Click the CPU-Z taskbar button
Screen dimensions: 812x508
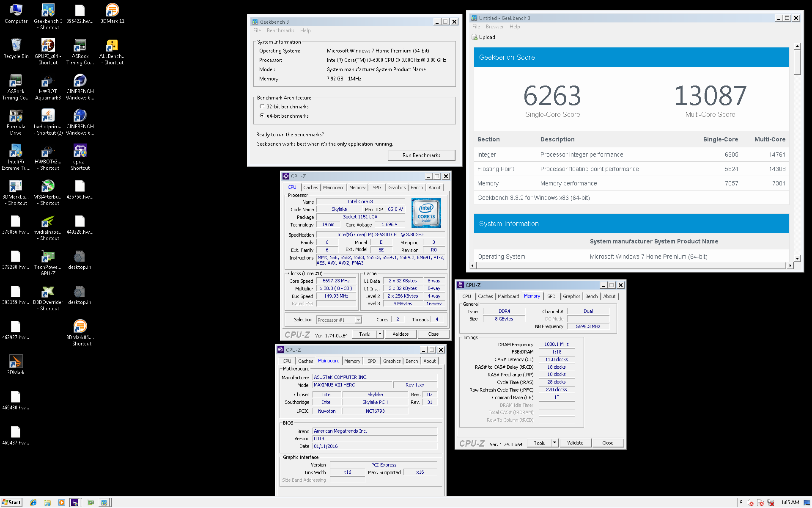coord(75,502)
